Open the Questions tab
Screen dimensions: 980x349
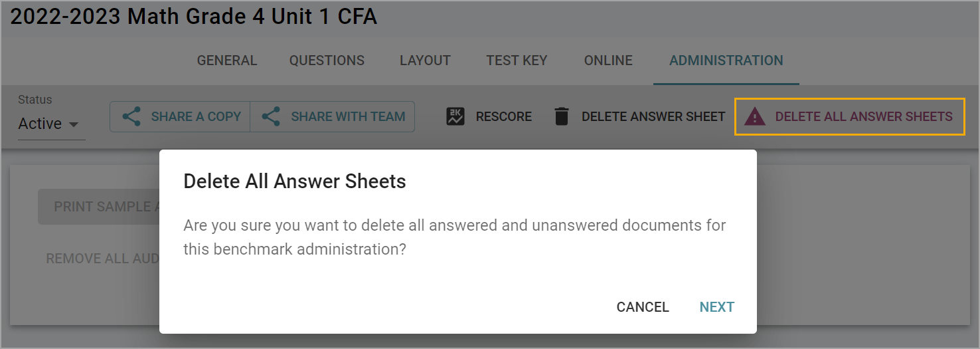click(x=327, y=60)
